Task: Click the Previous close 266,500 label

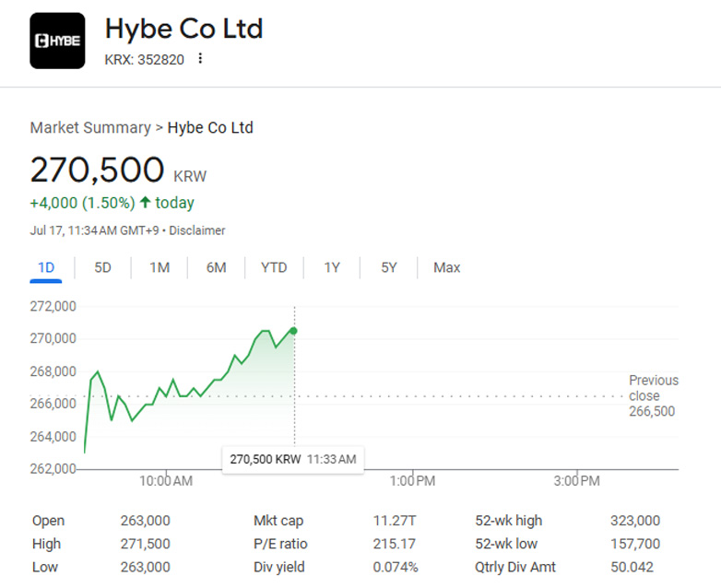Action: (654, 395)
